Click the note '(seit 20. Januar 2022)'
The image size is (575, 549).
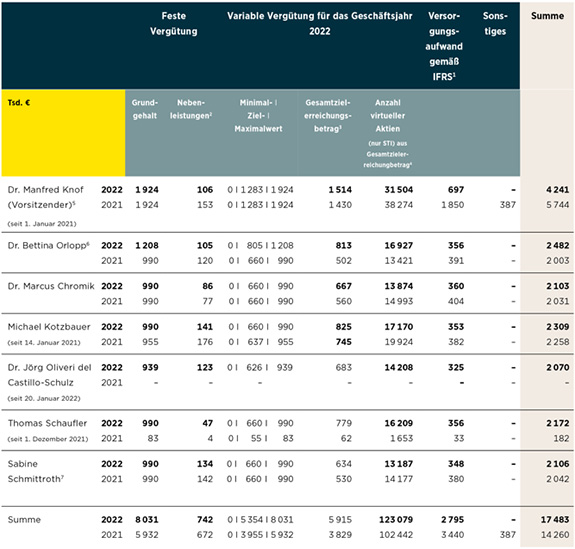(44, 398)
